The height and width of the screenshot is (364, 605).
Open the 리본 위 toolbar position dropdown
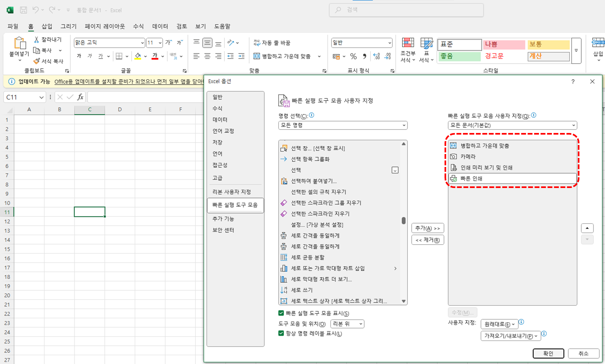tap(347, 324)
